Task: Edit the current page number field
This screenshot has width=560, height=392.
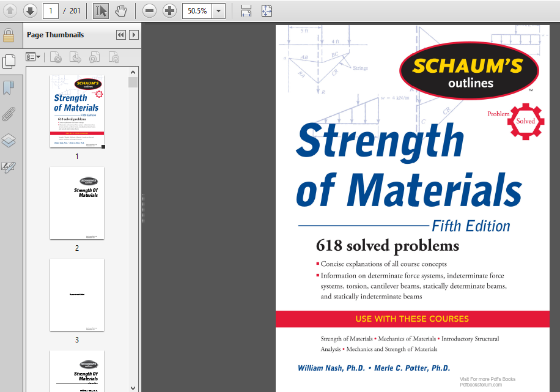Action: click(x=51, y=11)
